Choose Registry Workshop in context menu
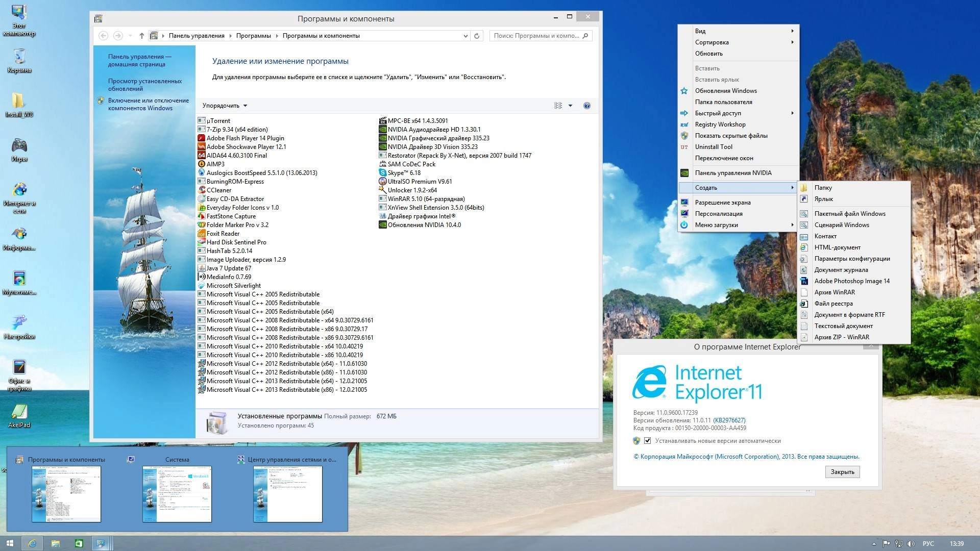980x551 pixels. (739, 124)
